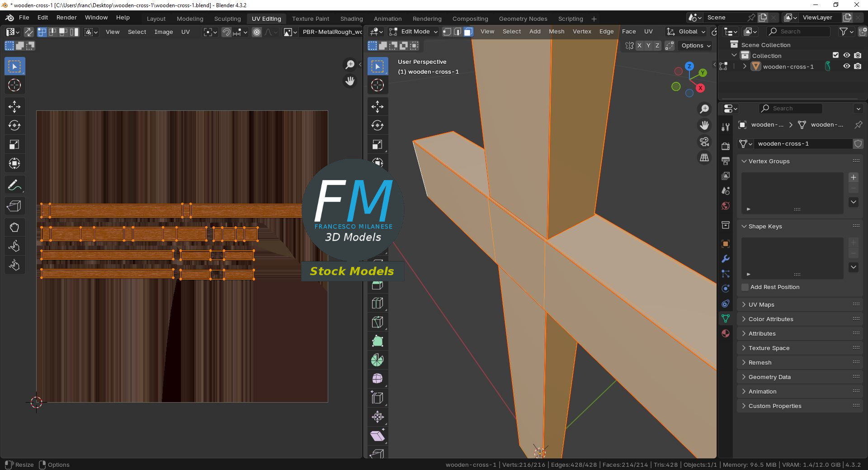Toggle camera view in 3D viewport

click(x=704, y=142)
